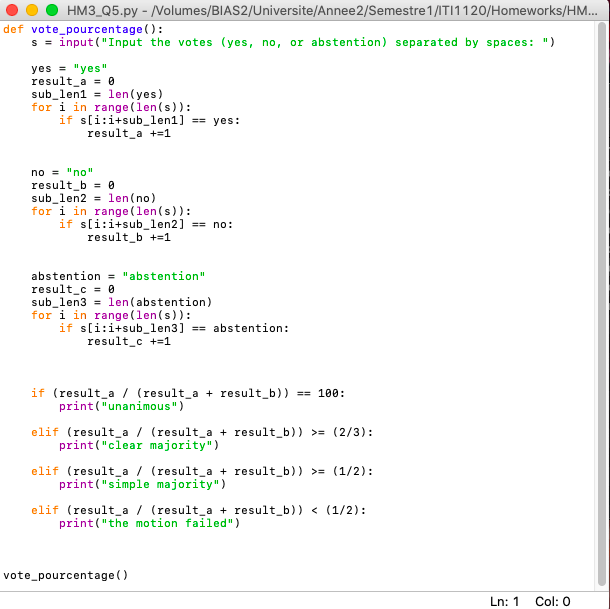Viewport: 610px width, 609px height.
Task: Click the print("the motion failed") statement
Action: tap(149, 523)
